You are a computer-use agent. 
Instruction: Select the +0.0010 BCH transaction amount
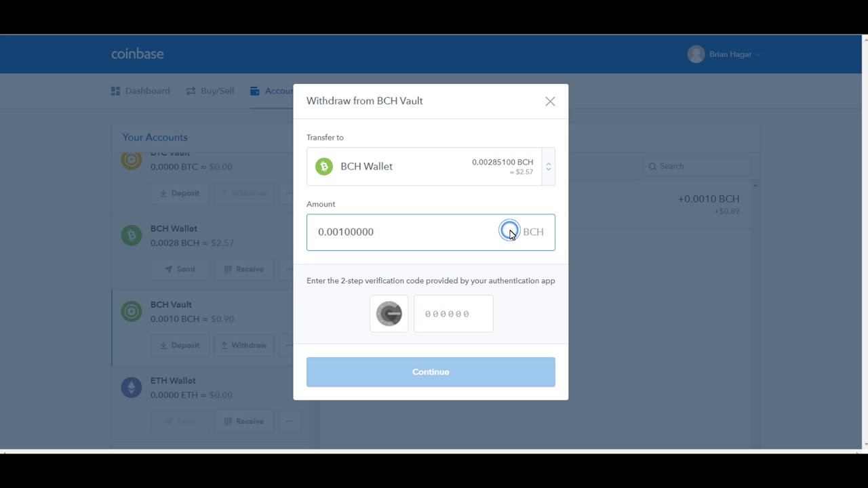(709, 199)
